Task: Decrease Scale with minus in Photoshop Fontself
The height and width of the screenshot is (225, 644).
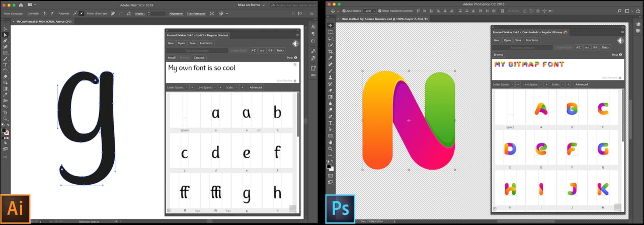Action: point(562,84)
